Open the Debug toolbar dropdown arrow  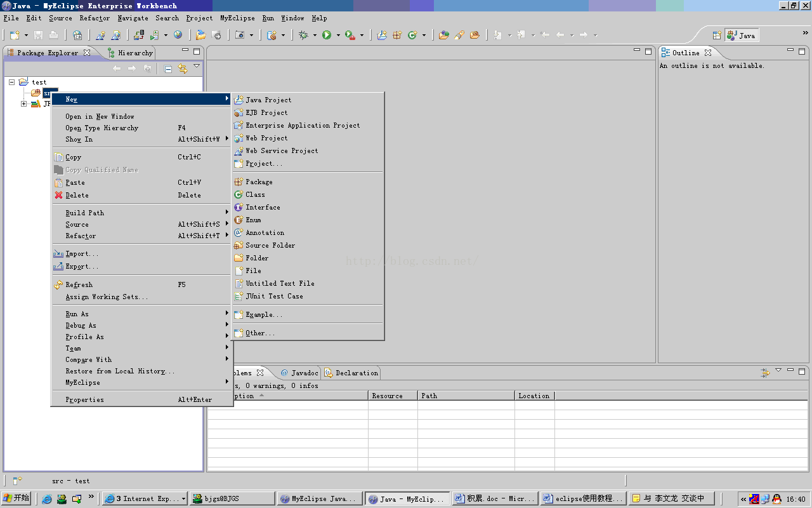pyautogui.click(x=314, y=35)
